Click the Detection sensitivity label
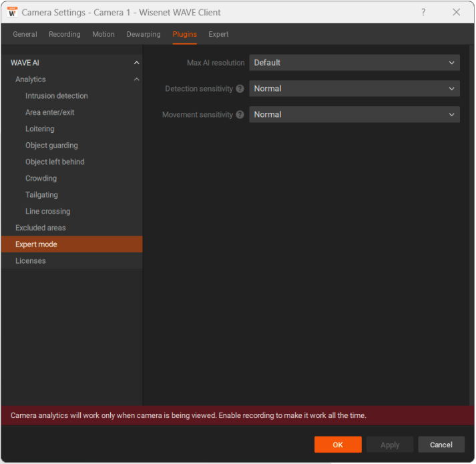476x464 pixels. coord(199,89)
